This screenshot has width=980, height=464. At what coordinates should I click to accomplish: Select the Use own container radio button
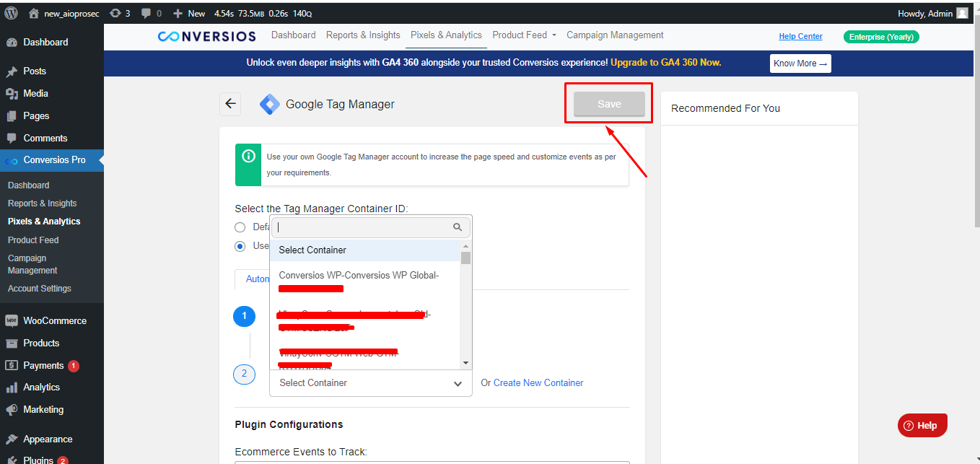tap(240, 246)
